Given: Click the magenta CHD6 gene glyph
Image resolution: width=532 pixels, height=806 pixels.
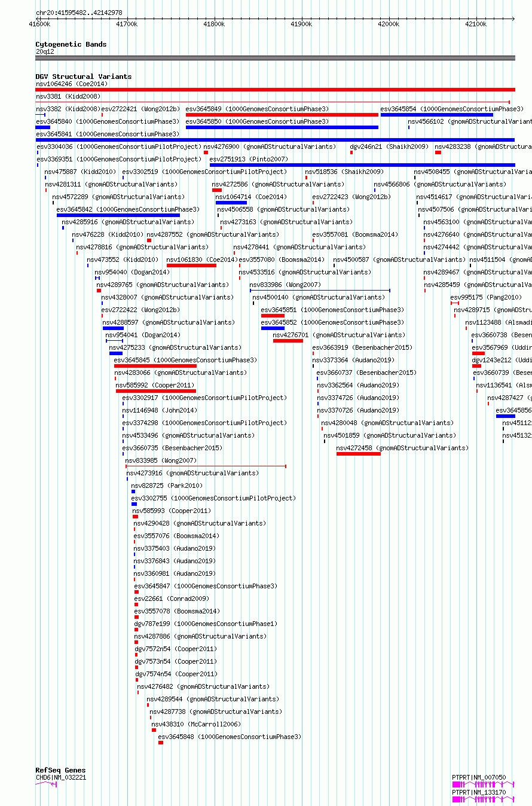Looking at the screenshot, I should [46, 784].
